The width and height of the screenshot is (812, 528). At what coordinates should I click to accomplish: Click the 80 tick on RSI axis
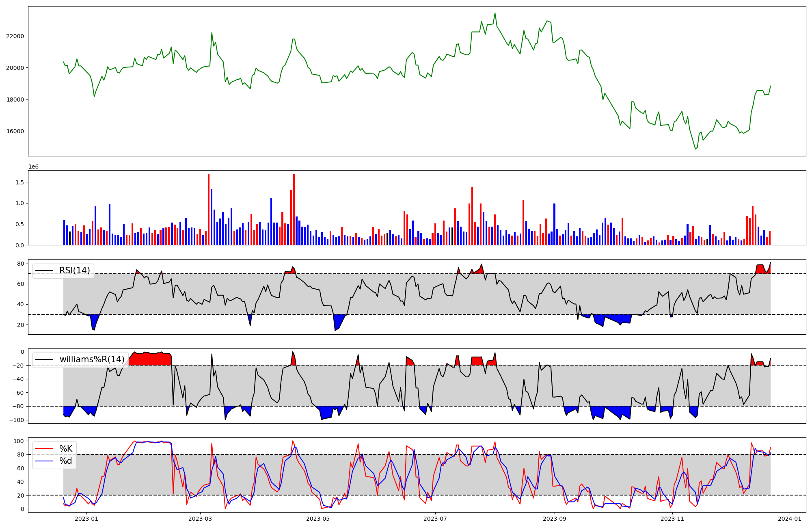(21, 264)
